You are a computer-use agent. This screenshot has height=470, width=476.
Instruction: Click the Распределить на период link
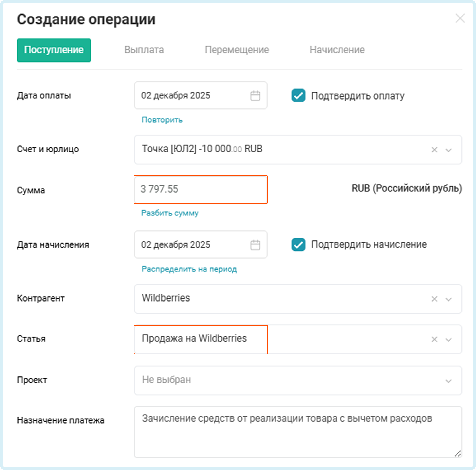[x=189, y=269]
